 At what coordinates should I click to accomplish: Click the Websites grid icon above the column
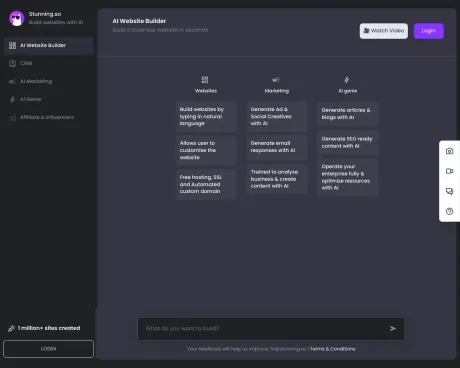pos(205,80)
